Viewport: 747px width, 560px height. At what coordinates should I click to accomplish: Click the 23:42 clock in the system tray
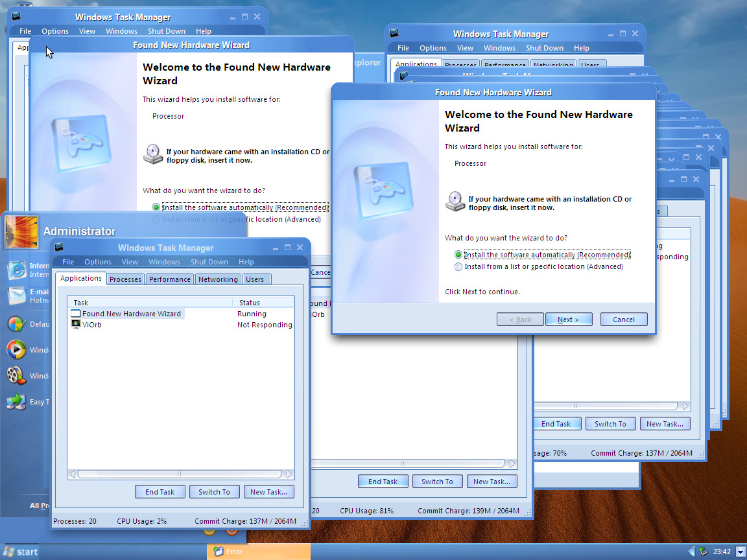[722, 552]
